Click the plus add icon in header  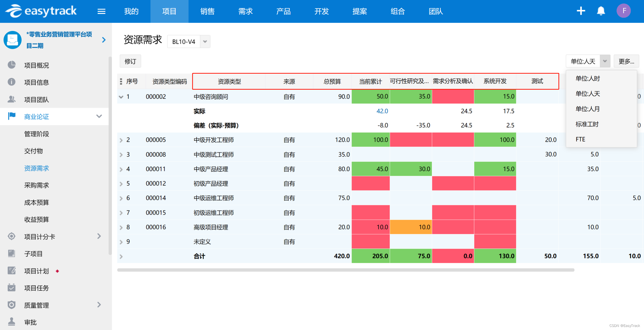(581, 11)
